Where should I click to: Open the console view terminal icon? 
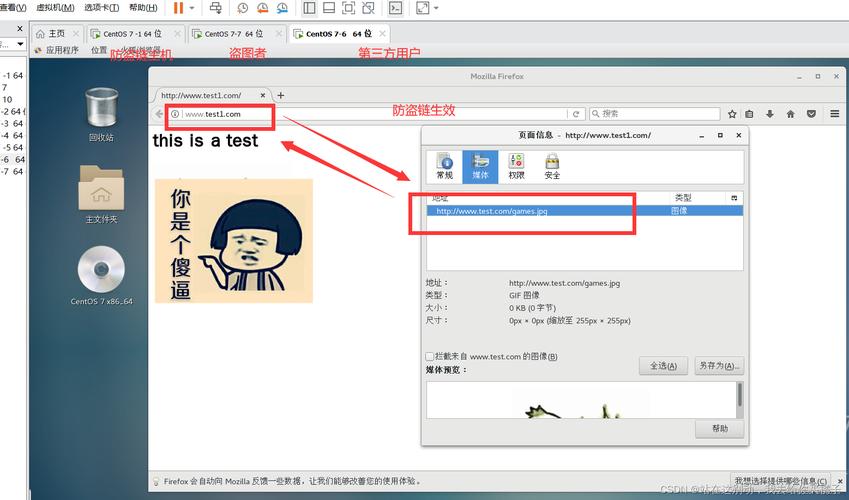[396, 8]
